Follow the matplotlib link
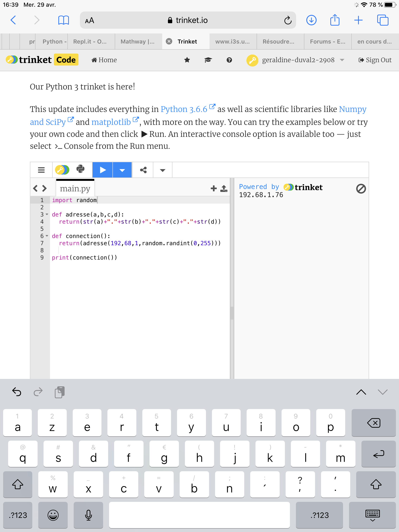The width and height of the screenshot is (399, 532). click(x=111, y=122)
